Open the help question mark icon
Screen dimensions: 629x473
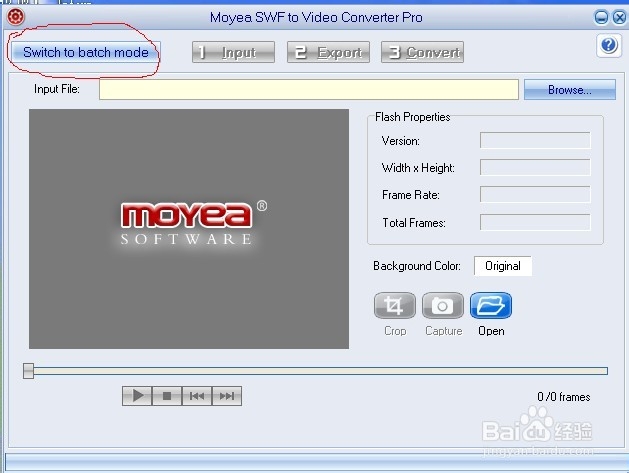tap(609, 45)
